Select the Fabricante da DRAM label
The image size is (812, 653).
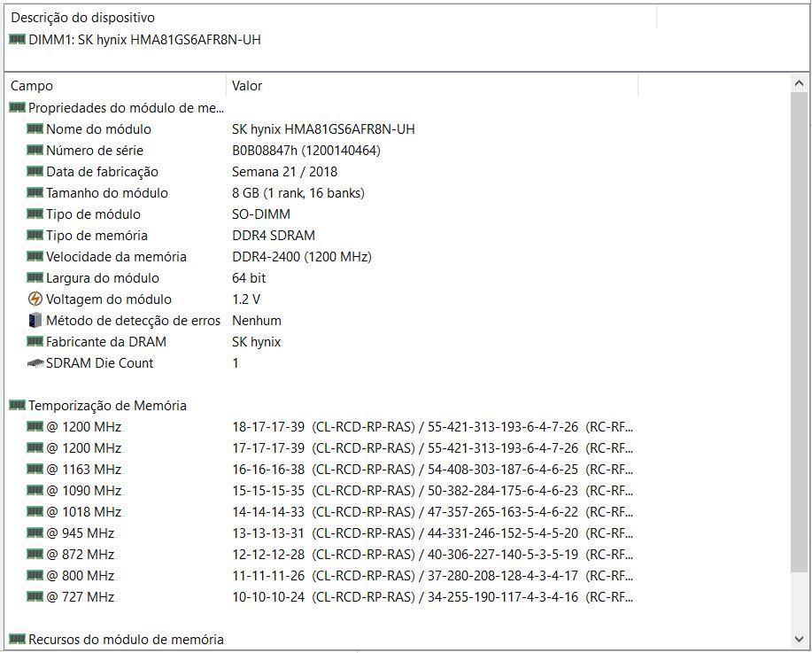coord(106,341)
